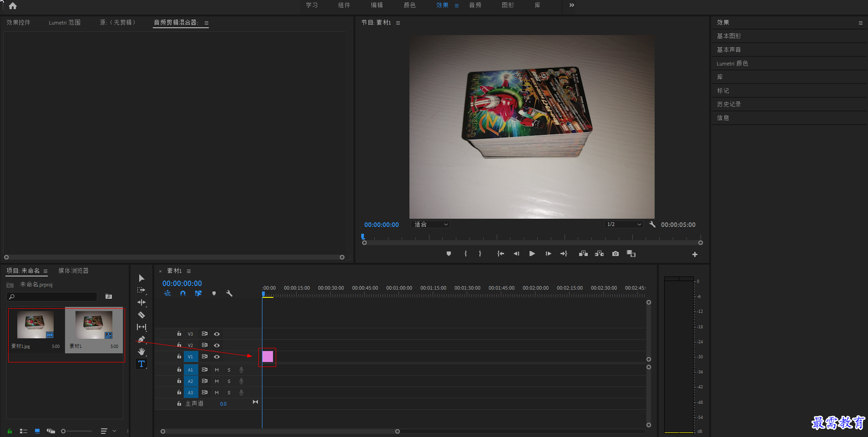The width and height of the screenshot is (868, 437).
Task: Go to In point in Program Monitor
Action: (500, 254)
